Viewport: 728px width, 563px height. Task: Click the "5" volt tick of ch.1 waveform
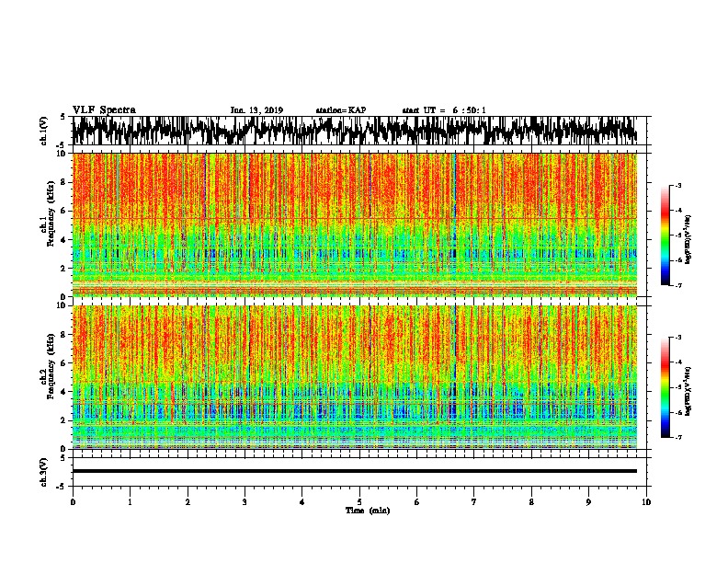tap(63, 117)
